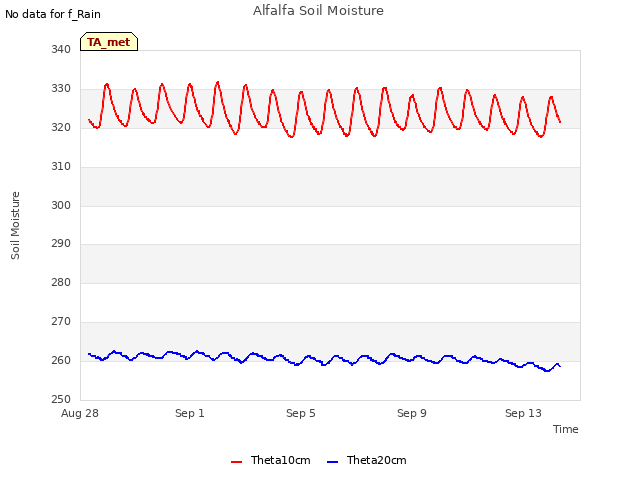Click the 340 y-axis tick label
The image size is (640, 480).
(61, 49)
